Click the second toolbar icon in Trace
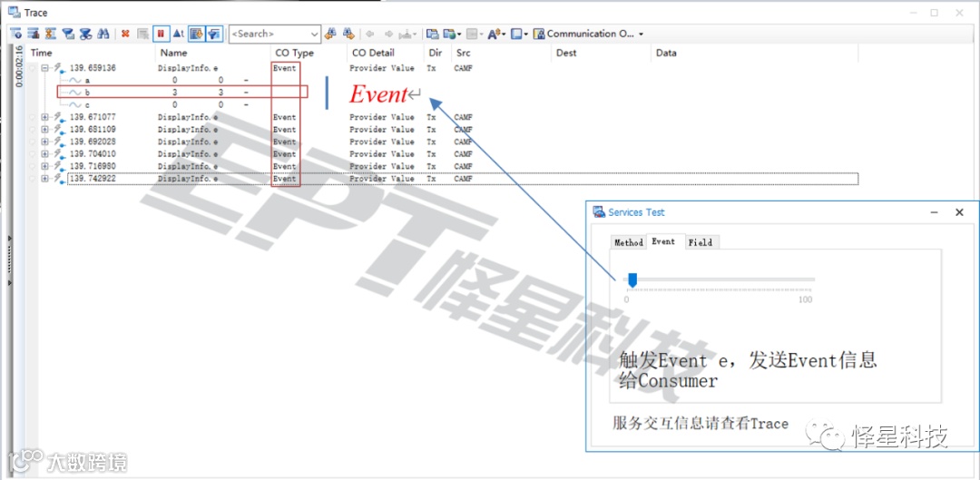980x480 pixels. click(x=34, y=34)
